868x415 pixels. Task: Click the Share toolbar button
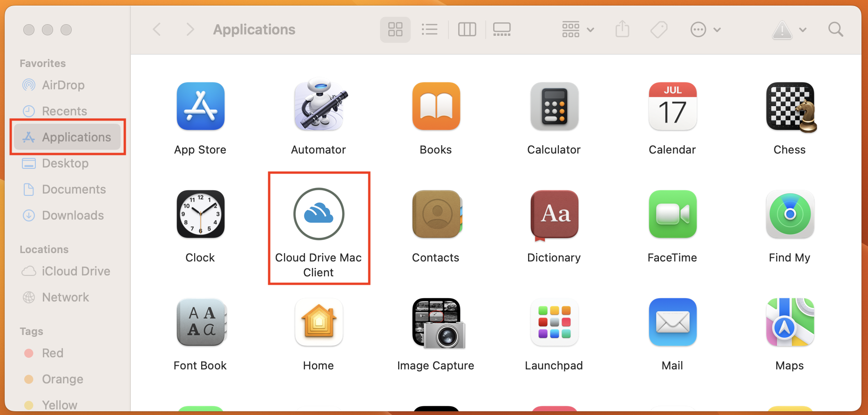pyautogui.click(x=622, y=29)
